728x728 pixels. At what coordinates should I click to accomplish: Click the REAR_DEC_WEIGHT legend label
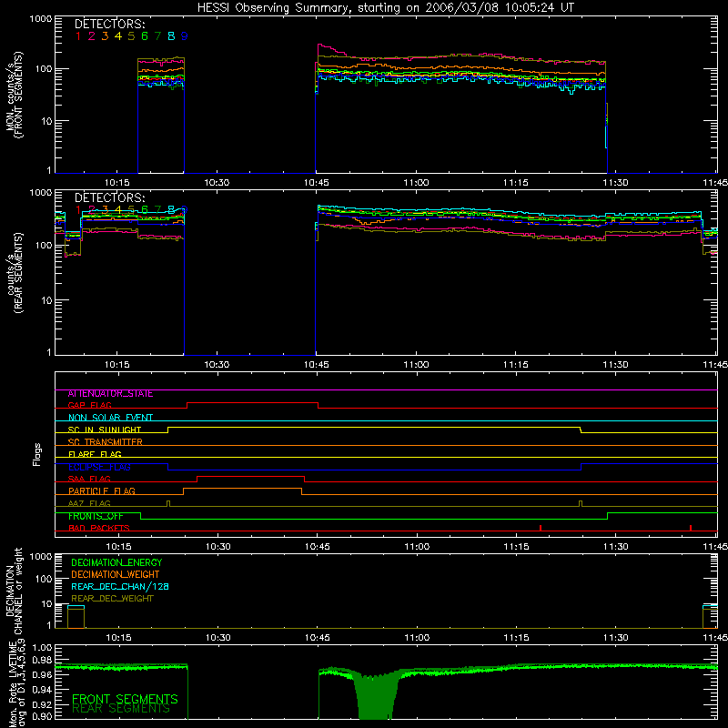pos(112,599)
